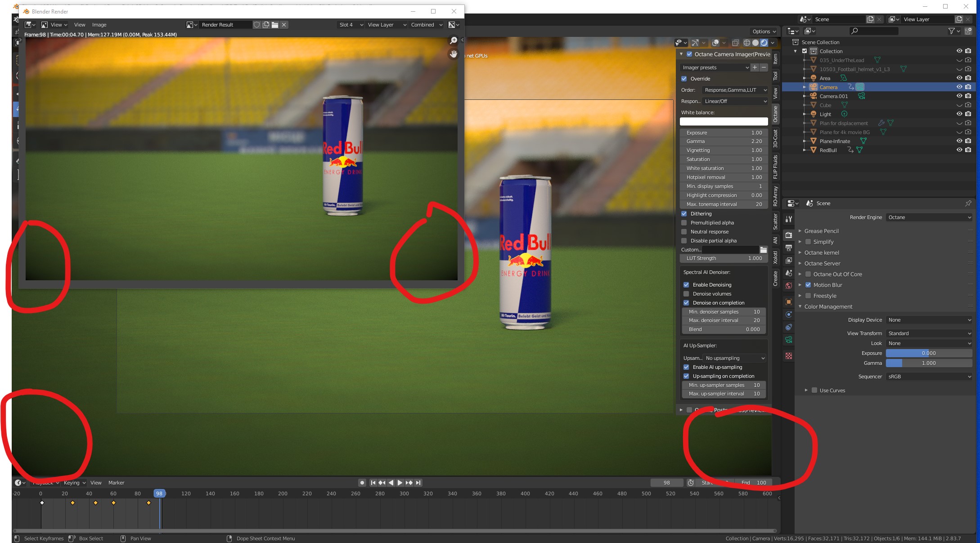The image size is (980, 543).
Task: Open the Image menu in render window
Action: click(x=99, y=25)
